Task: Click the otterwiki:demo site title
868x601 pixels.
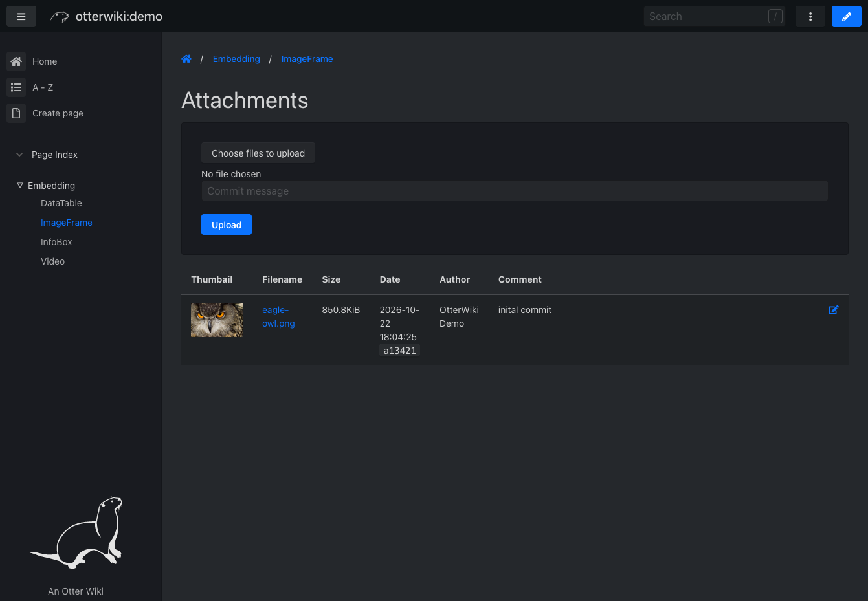Action: click(x=119, y=17)
